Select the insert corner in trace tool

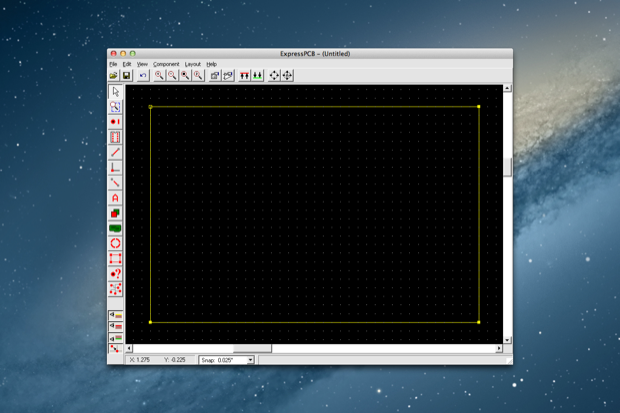pos(115,167)
